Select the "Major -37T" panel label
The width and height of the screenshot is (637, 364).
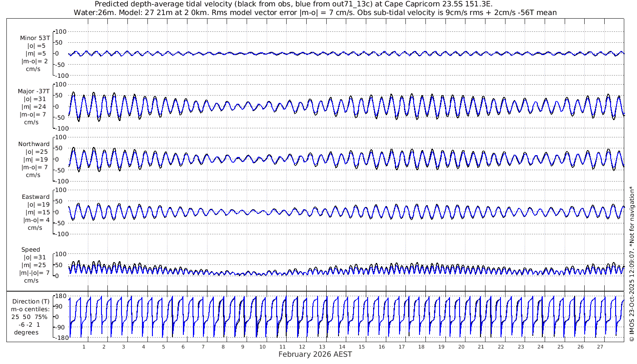coord(34,91)
